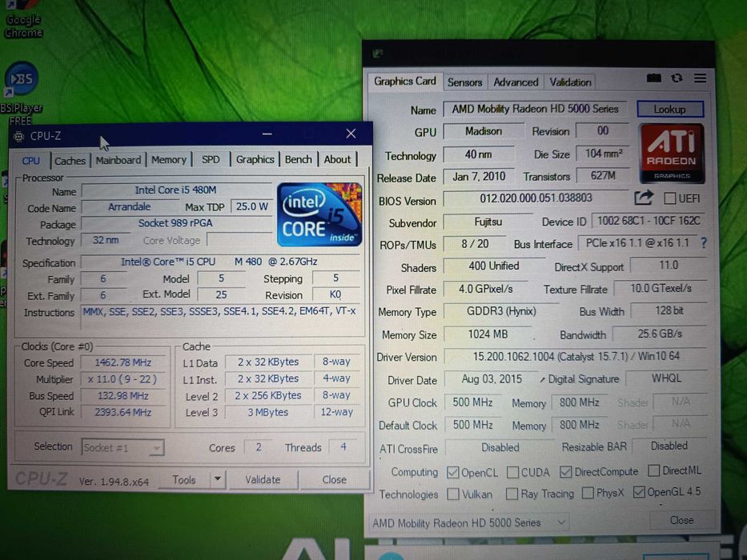Switch to Memory tab in CPU-Z
This screenshot has height=560, width=747.
click(x=169, y=159)
